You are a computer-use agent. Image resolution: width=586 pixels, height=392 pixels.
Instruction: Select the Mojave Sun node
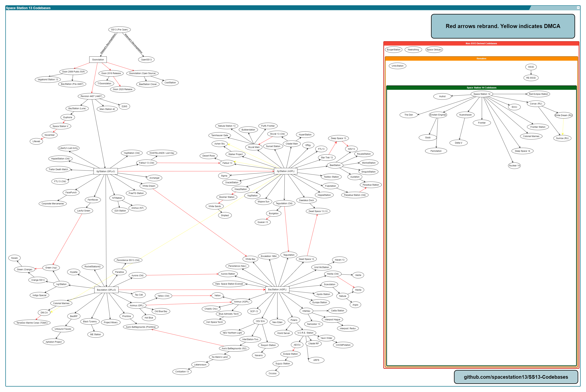tap(263, 202)
